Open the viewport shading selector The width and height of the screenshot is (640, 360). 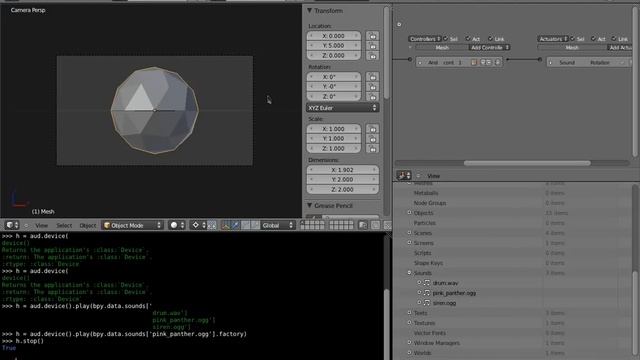pyautogui.click(x=177, y=225)
